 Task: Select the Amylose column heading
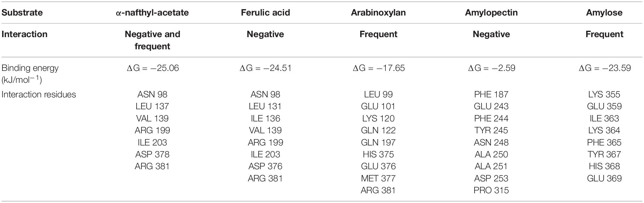(604, 12)
